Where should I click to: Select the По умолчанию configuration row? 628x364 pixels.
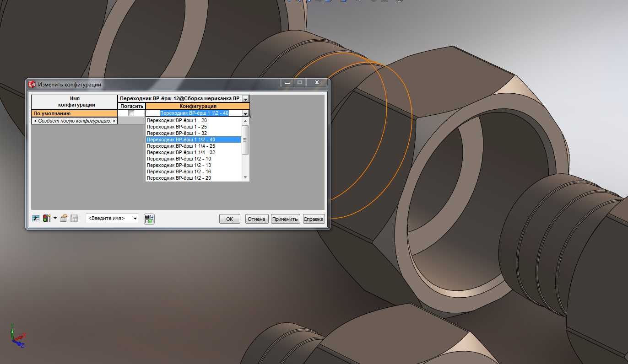click(74, 113)
